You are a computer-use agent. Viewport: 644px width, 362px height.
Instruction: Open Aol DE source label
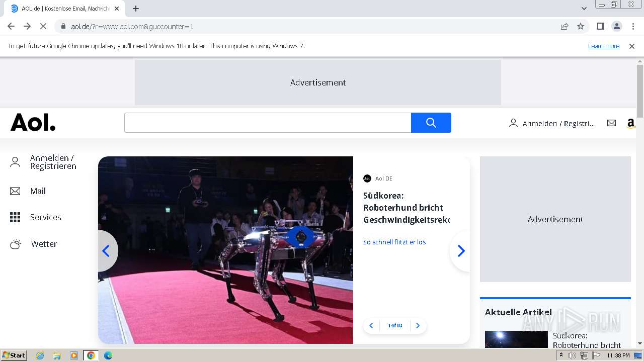click(x=378, y=178)
